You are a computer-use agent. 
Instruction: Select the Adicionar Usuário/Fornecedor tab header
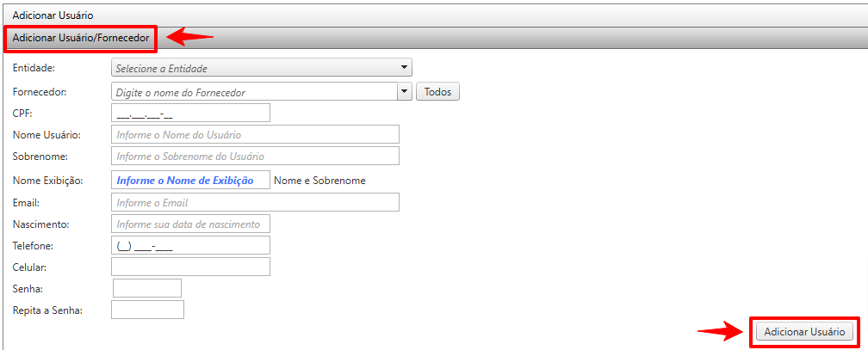81,38
